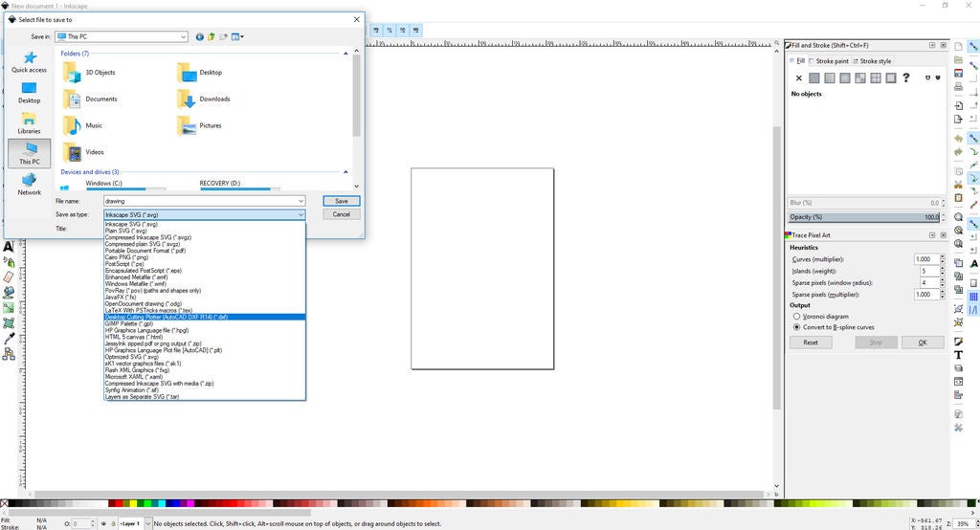Collapse the Devices and drives group
Viewport: 980px width, 530px height.
(x=345, y=172)
